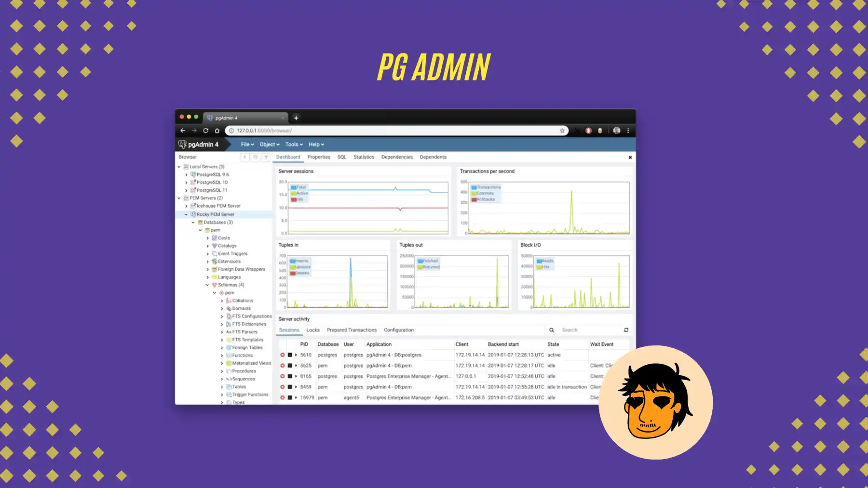Click the table view icon in Browser panel
Image resolution: width=868 pixels, height=488 pixels.
click(x=256, y=157)
